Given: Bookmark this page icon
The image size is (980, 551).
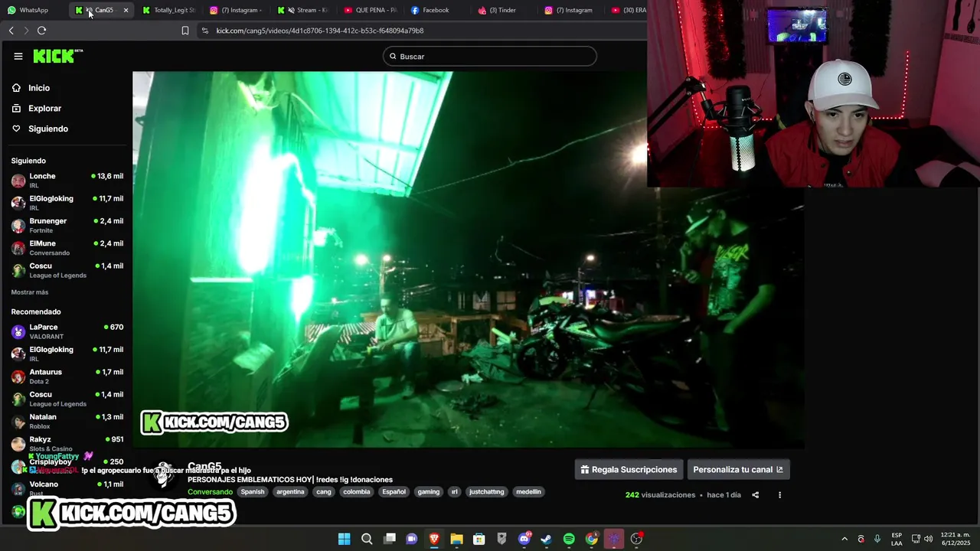Looking at the screenshot, I should (x=185, y=31).
